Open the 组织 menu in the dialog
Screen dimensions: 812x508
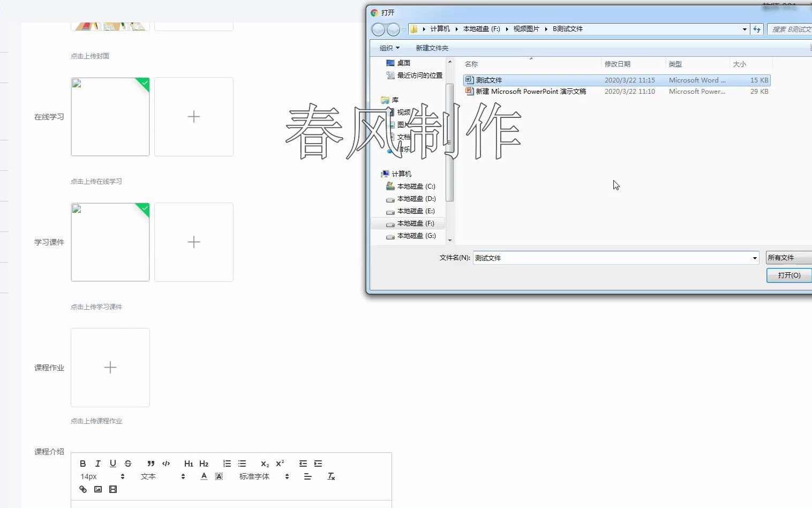[388, 48]
